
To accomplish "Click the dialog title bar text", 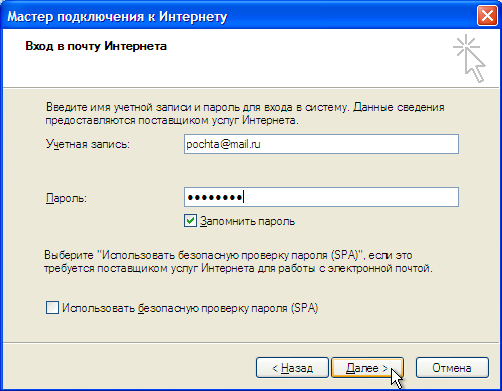I will click(117, 16).
